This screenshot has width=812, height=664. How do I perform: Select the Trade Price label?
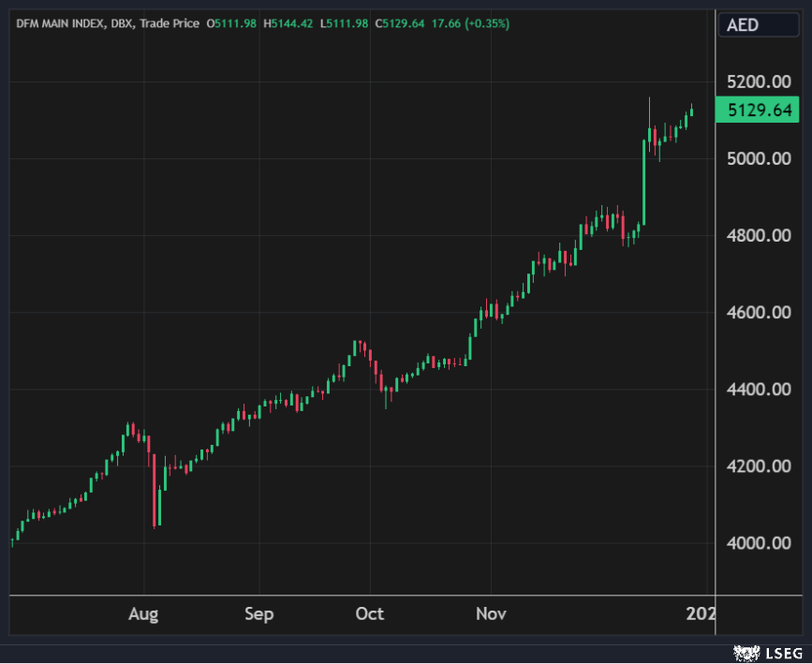(x=170, y=23)
